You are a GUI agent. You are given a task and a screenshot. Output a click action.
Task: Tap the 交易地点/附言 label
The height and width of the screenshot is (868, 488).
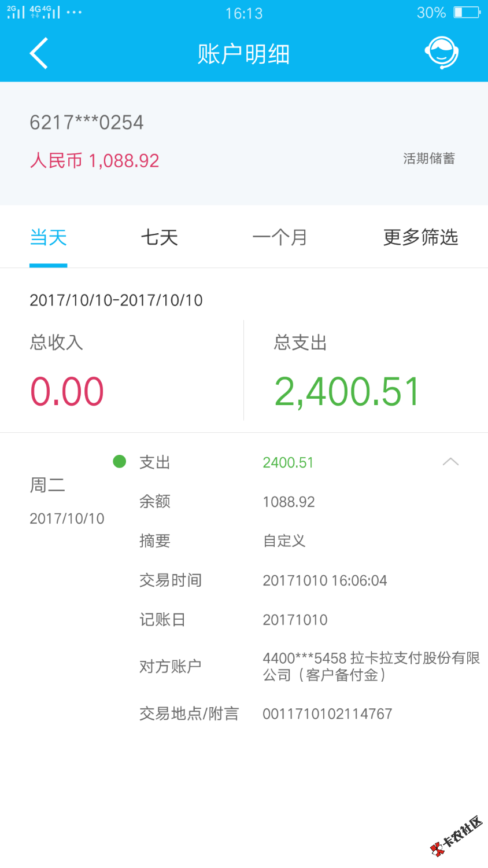pos(189,714)
